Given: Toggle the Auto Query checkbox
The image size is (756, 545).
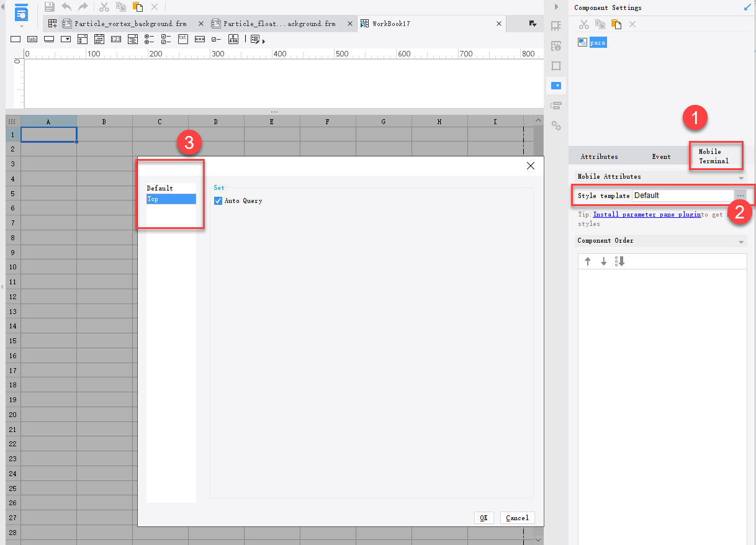Looking at the screenshot, I should 218,200.
